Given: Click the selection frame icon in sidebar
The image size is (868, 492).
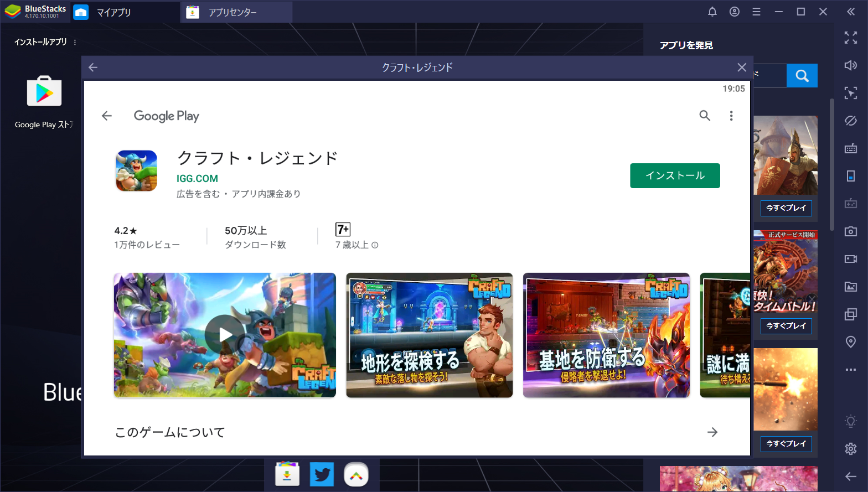Looking at the screenshot, I should pyautogui.click(x=851, y=93).
